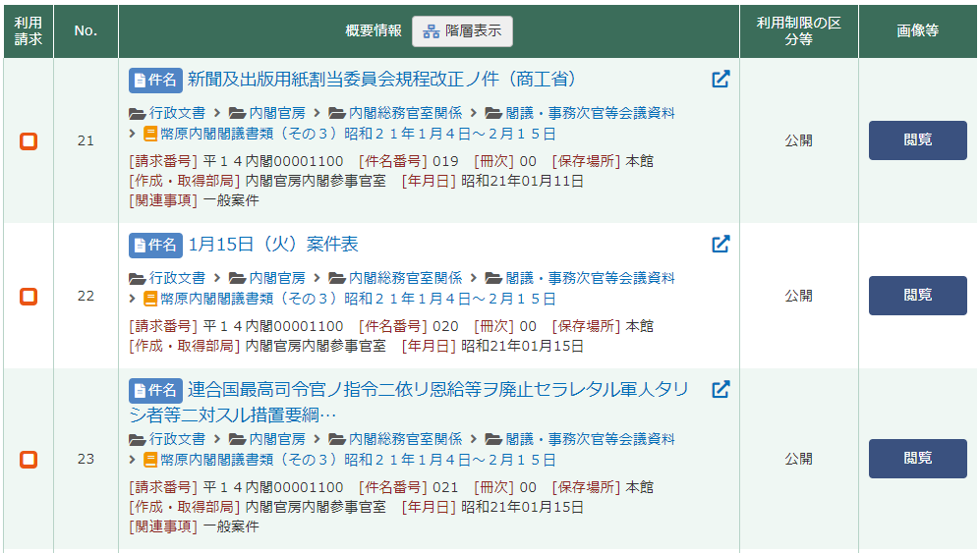The height and width of the screenshot is (553, 980).
Task: Select the request checkbox for No. 23
Action: pos(29,459)
